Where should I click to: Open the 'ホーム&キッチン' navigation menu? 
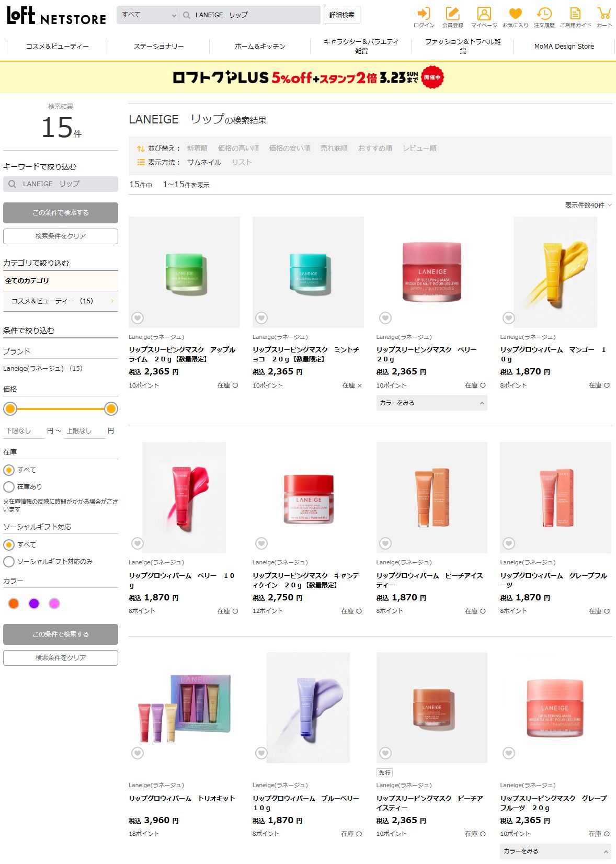(x=260, y=47)
